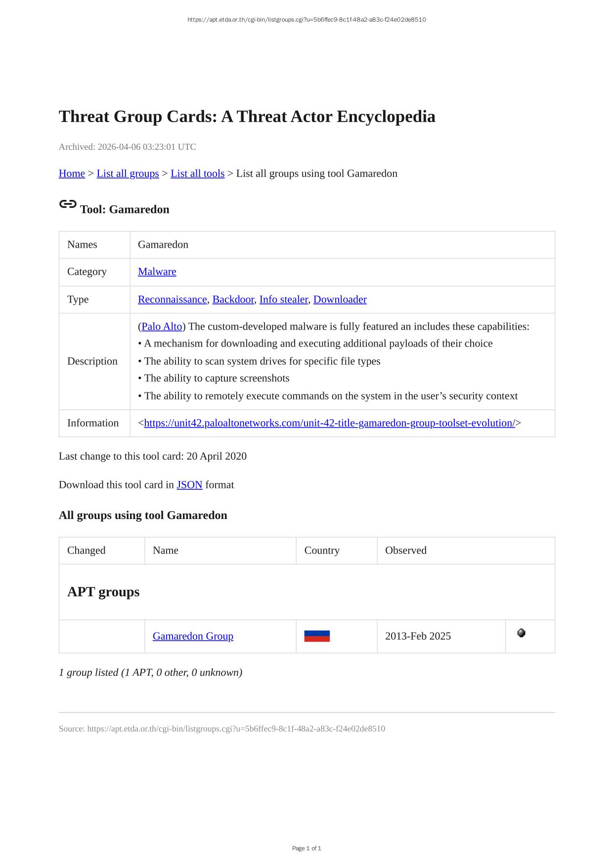The width and height of the screenshot is (614, 868).
Task: Visit the unit42 paloaltonetworks information URL
Action: pyautogui.click(x=329, y=423)
